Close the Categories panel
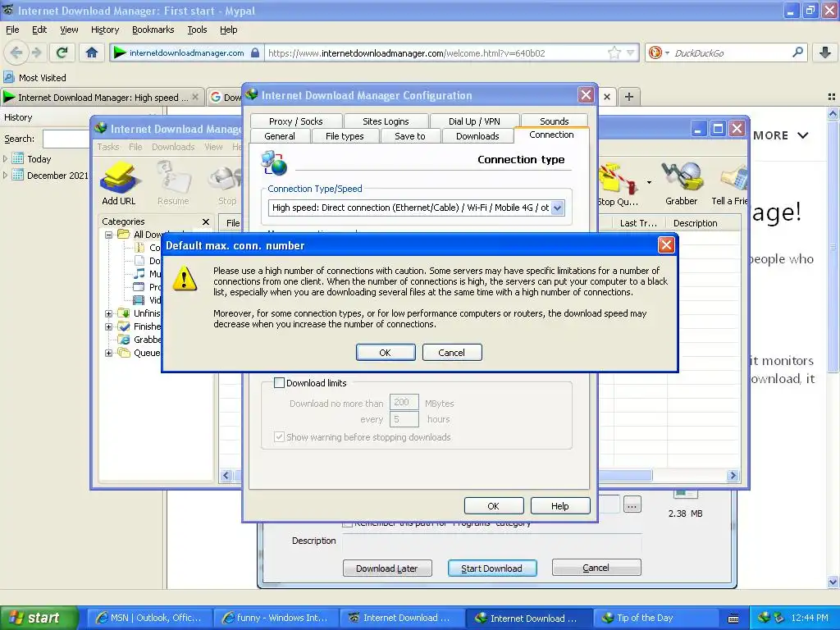840x630 pixels. tap(206, 221)
